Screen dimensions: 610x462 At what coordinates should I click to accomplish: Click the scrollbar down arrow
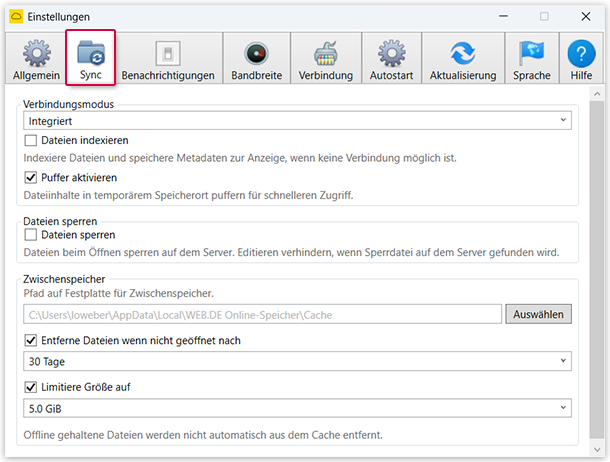[597, 450]
